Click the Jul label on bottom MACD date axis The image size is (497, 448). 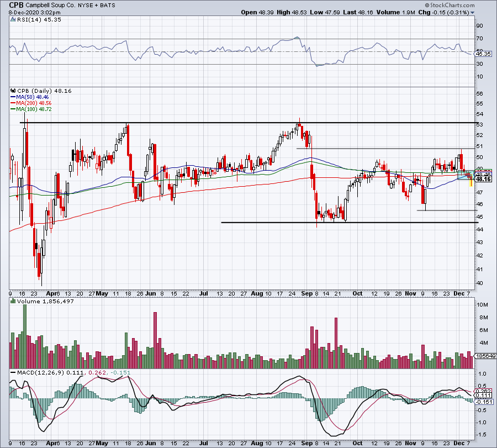point(203,443)
